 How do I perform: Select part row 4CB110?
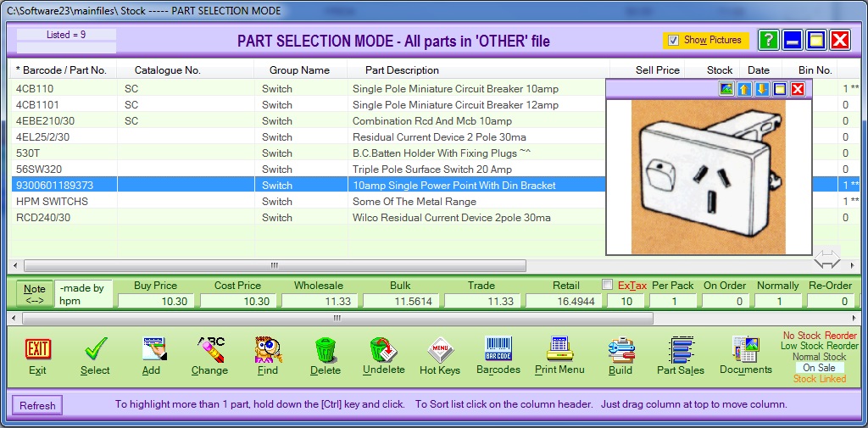coord(309,89)
